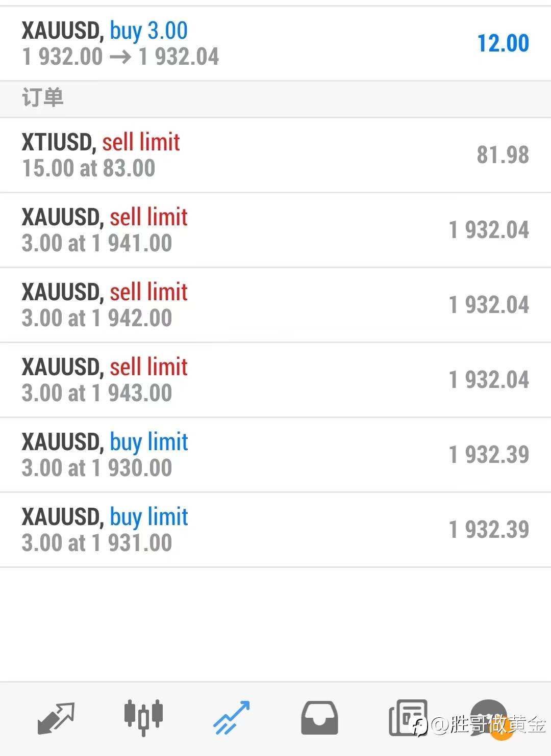Open XAUUSD sell limit at 1 942.00
The image size is (551, 756).
275,305
